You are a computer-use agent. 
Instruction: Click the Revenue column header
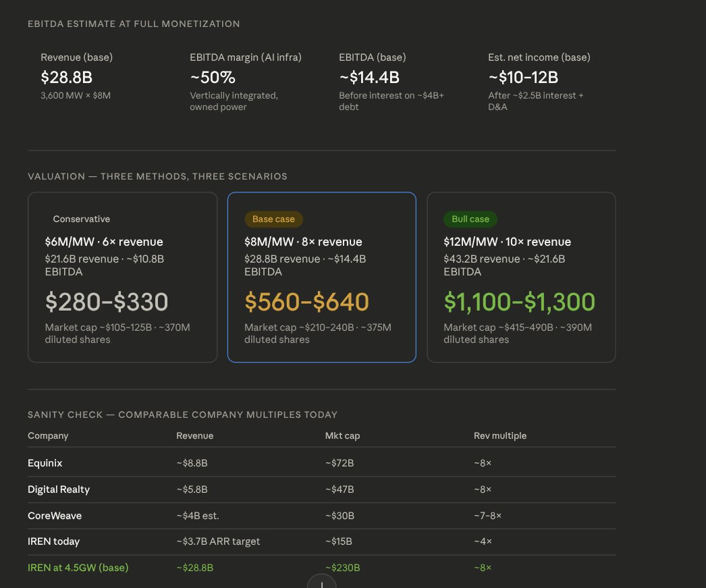point(194,436)
